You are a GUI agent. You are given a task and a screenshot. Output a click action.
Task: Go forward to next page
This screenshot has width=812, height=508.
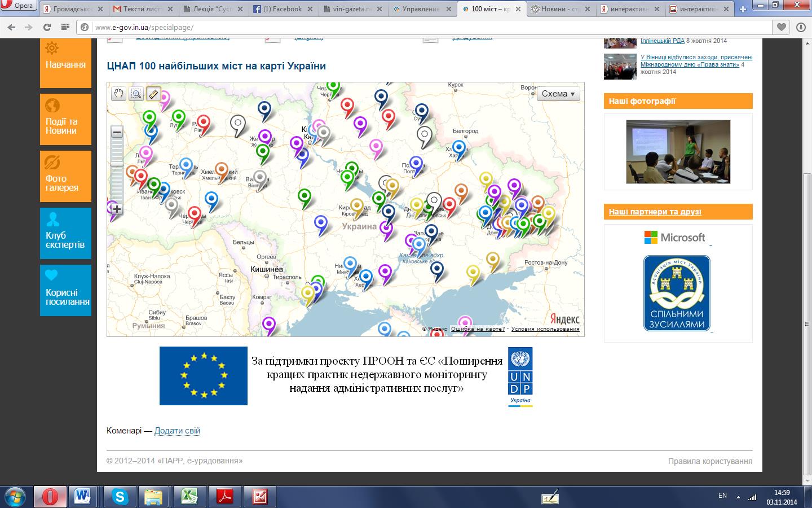coord(29,27)
